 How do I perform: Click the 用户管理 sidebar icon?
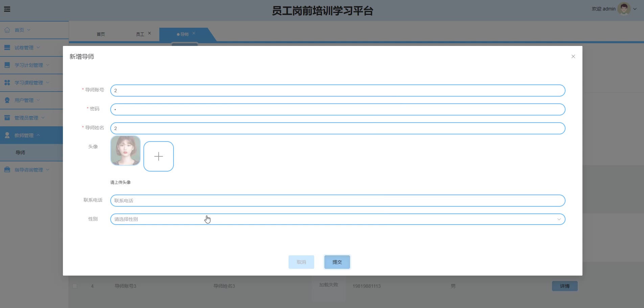(x=7, y=100)
